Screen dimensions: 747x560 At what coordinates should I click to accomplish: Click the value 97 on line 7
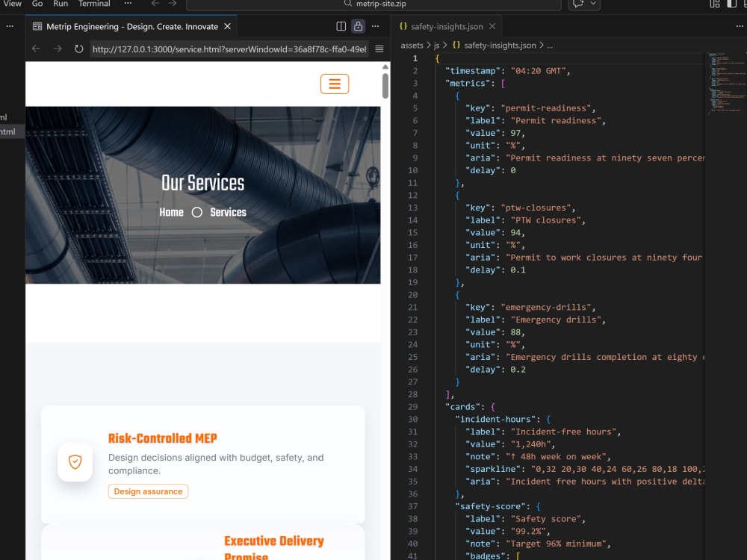pyautogui.click(x=515, y=133)
